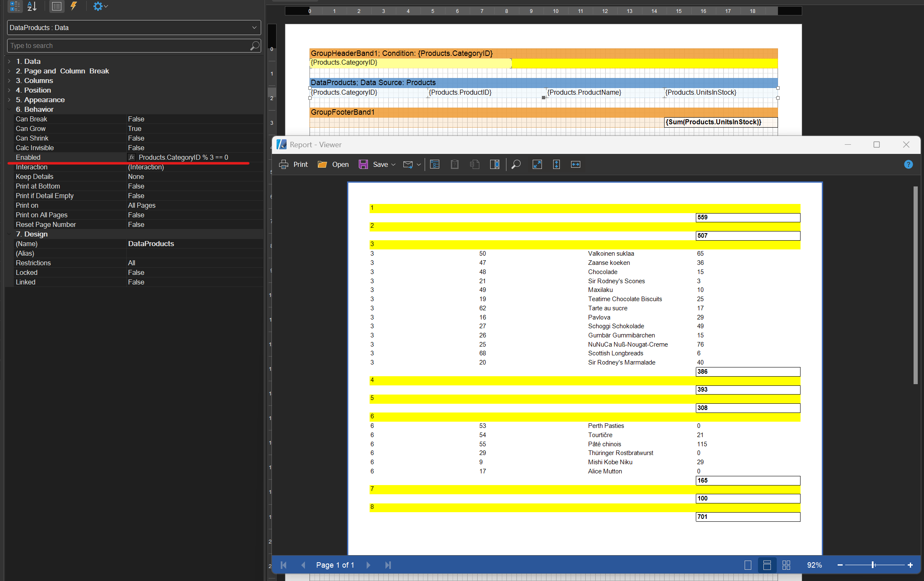Open Viewer help question mark icon
This screenshot has width=924, height=581.
909,164
